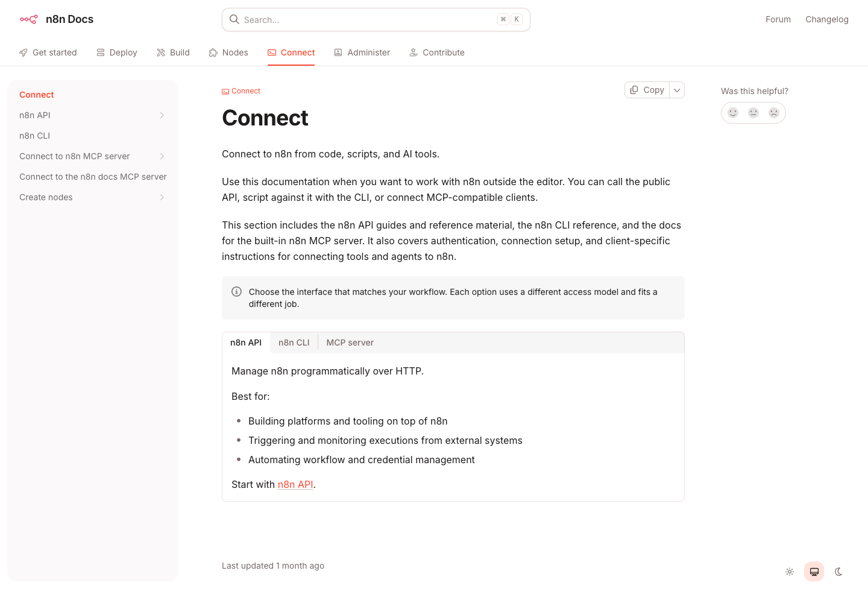868x591 pixels.
Task: Open the Nodes tab
Action: point(228,52)
